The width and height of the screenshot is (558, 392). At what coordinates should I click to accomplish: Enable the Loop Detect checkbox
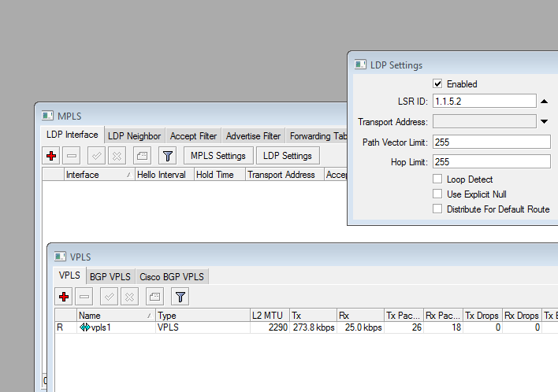click(437, 179)
